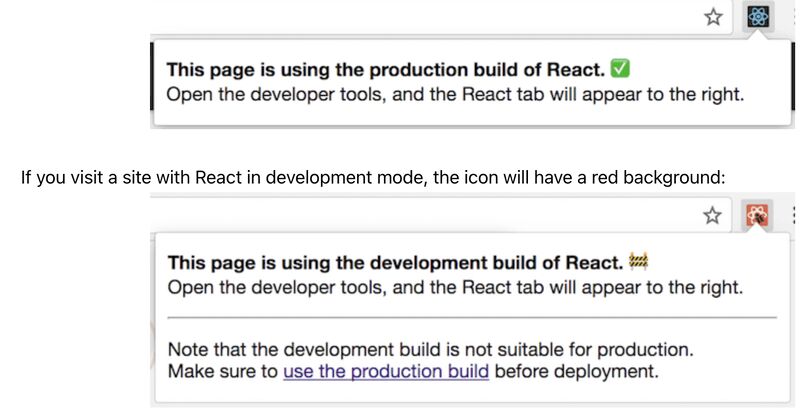Click the green checkmark emoji after production heading
Viewport: 800px width, 408px height.
point(620,68)
